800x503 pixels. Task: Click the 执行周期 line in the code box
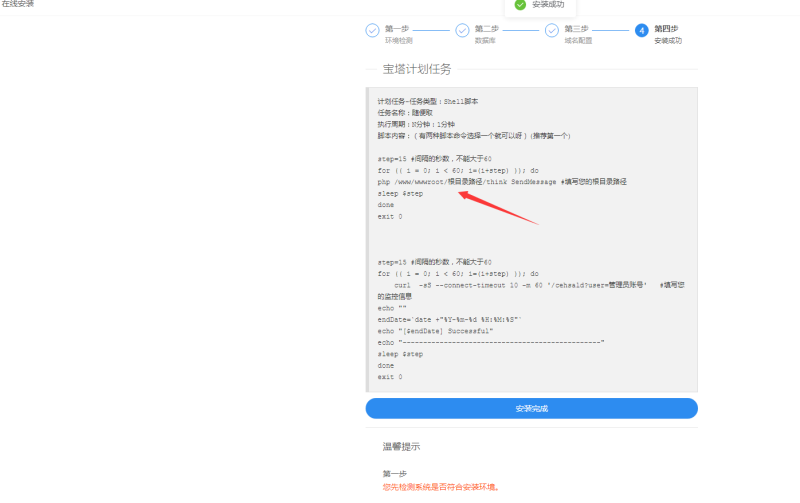(x=416, y=124)
